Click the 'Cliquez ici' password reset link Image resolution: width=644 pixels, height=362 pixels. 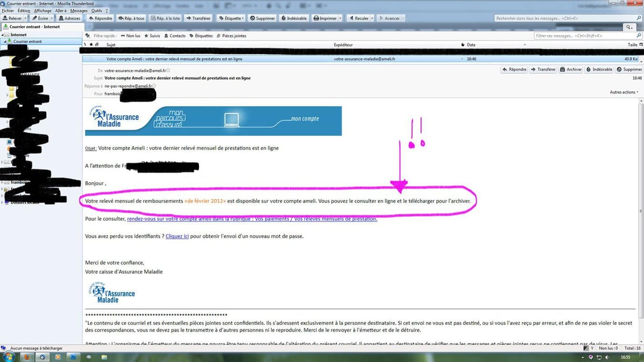[x=177, y=236]
